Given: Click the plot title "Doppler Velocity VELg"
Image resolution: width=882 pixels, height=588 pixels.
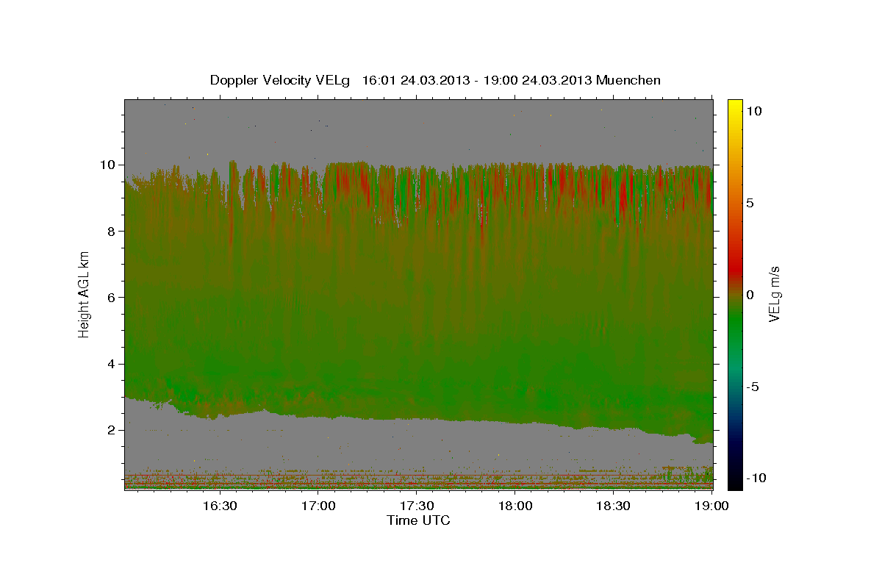Looking at the screenshot, I should pos(281,80).
